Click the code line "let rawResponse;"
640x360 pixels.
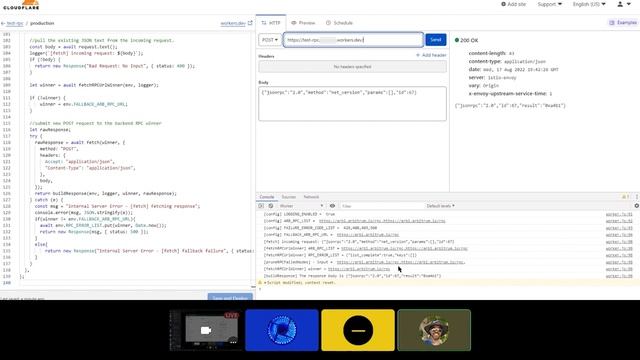[50, 130]
